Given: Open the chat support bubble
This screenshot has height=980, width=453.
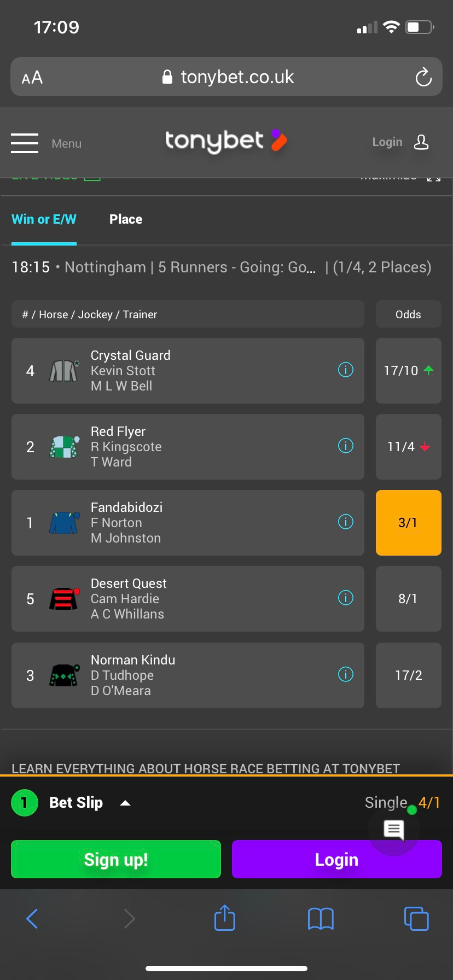Looking at the screenshot, I should [393, 830].
